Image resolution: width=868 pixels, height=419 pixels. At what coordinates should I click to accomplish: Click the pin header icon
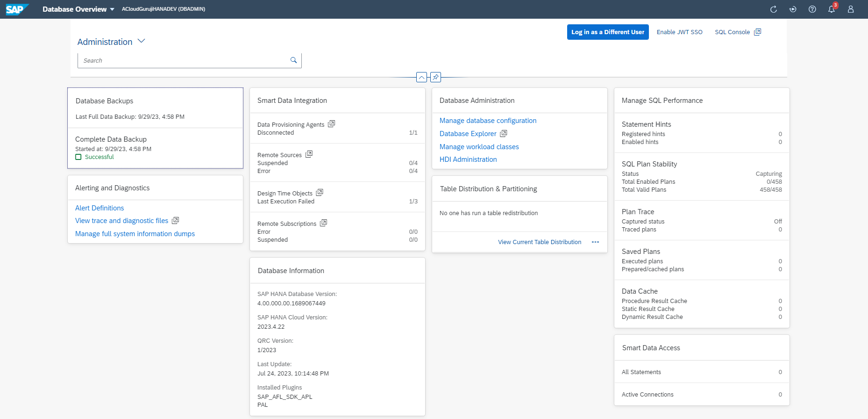coord(435,77)
